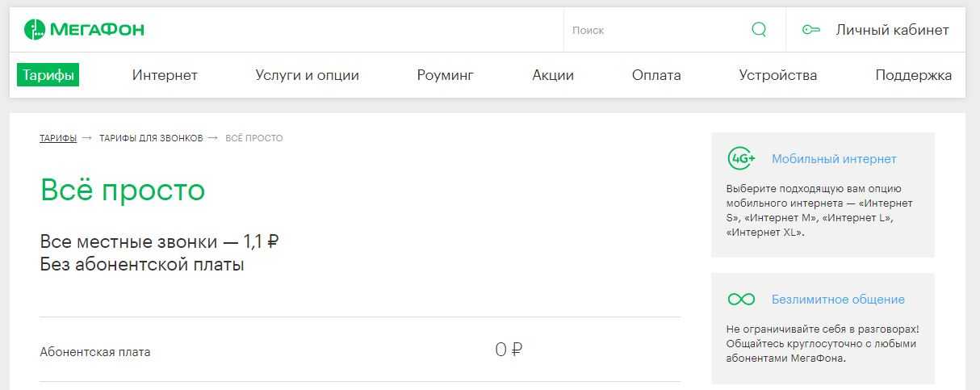Go to Услуги и опции section

coord(307,75)
